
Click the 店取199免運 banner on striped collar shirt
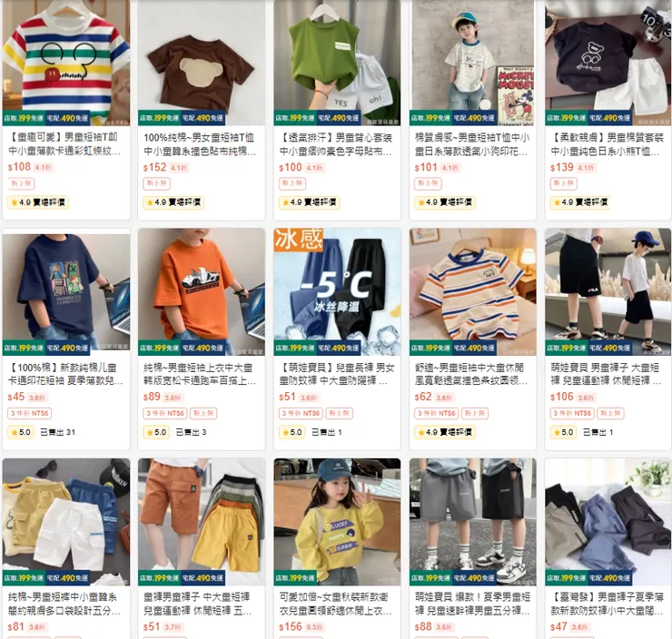pyautogui.click(x=430, y=348)
